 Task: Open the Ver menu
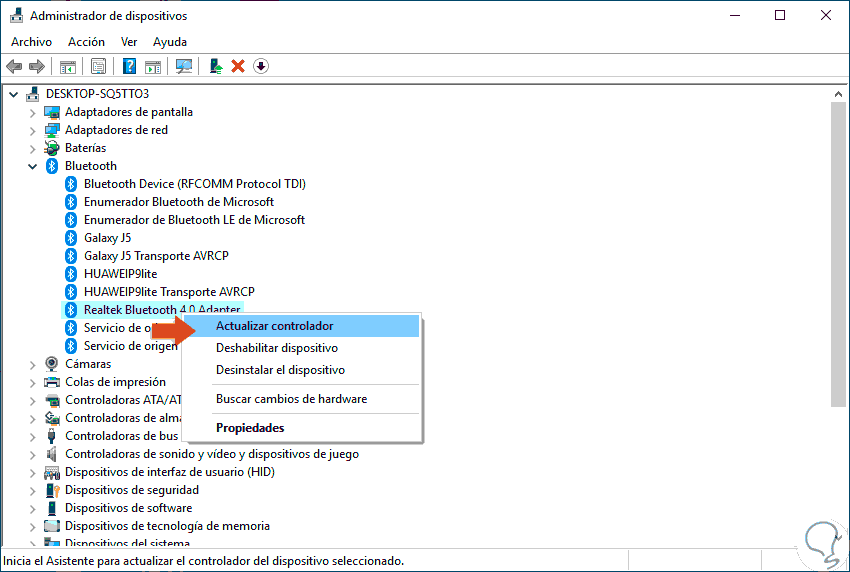coord(129,42)
